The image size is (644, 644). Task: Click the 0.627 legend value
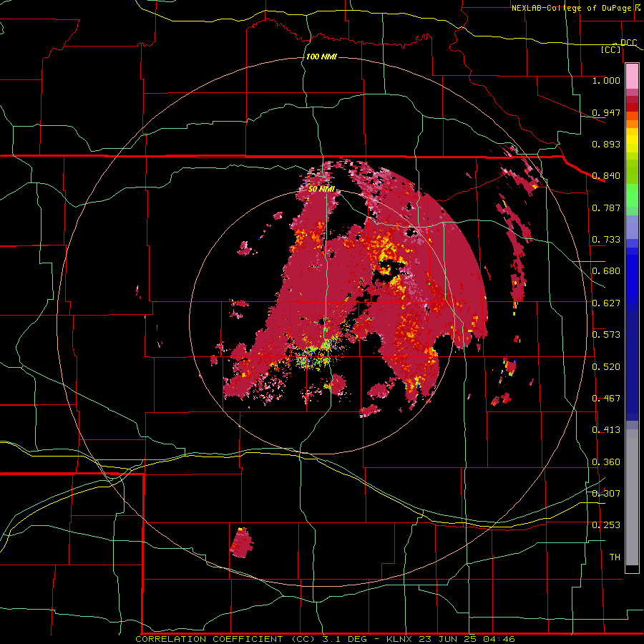point(606,303)
